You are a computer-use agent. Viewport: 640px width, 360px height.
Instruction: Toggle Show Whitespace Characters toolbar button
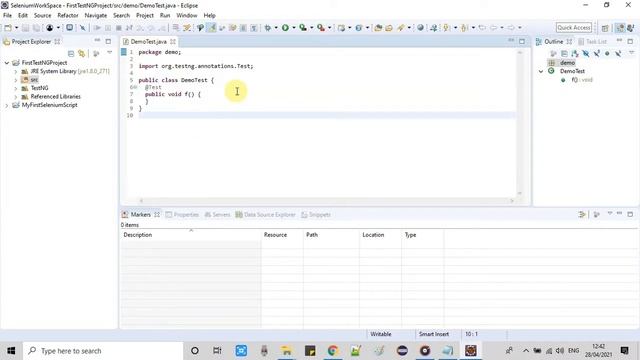point(254,28)
